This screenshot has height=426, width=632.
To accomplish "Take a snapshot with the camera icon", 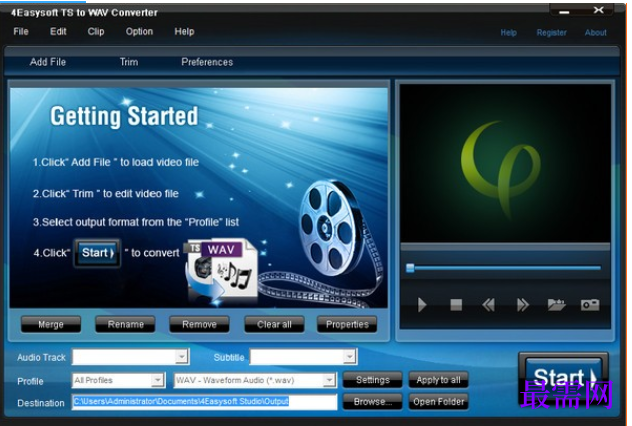I will pos(590,305).
